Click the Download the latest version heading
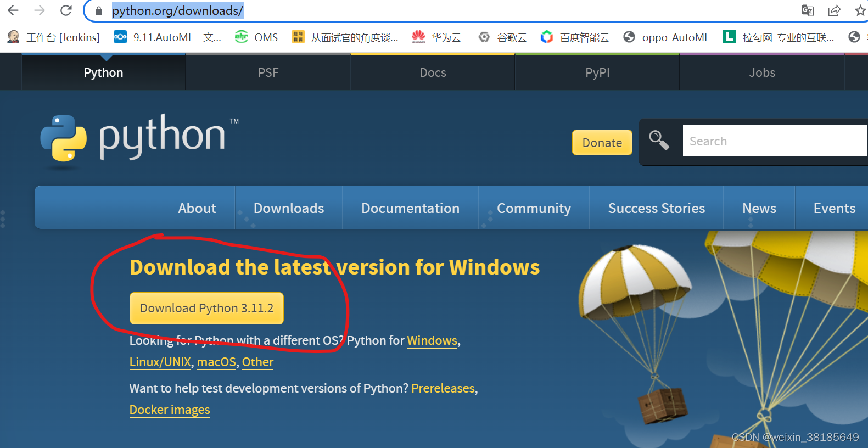Viewport: 868px width, 448px height. (334, 267)
